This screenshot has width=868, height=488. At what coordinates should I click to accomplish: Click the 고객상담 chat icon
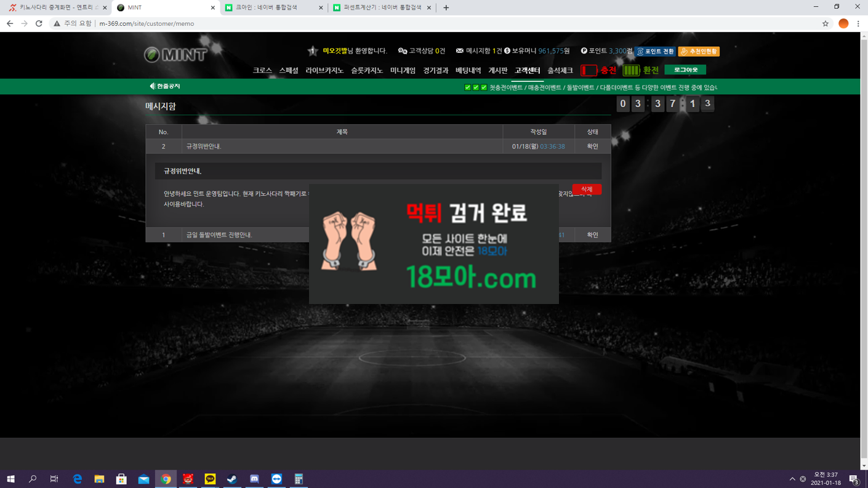[403, 51]
